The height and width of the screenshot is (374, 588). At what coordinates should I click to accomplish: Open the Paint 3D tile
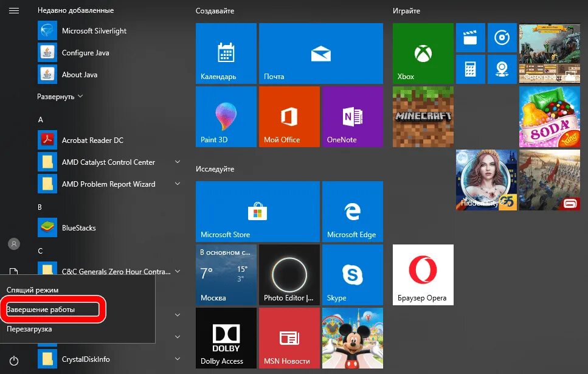(226, 117)
